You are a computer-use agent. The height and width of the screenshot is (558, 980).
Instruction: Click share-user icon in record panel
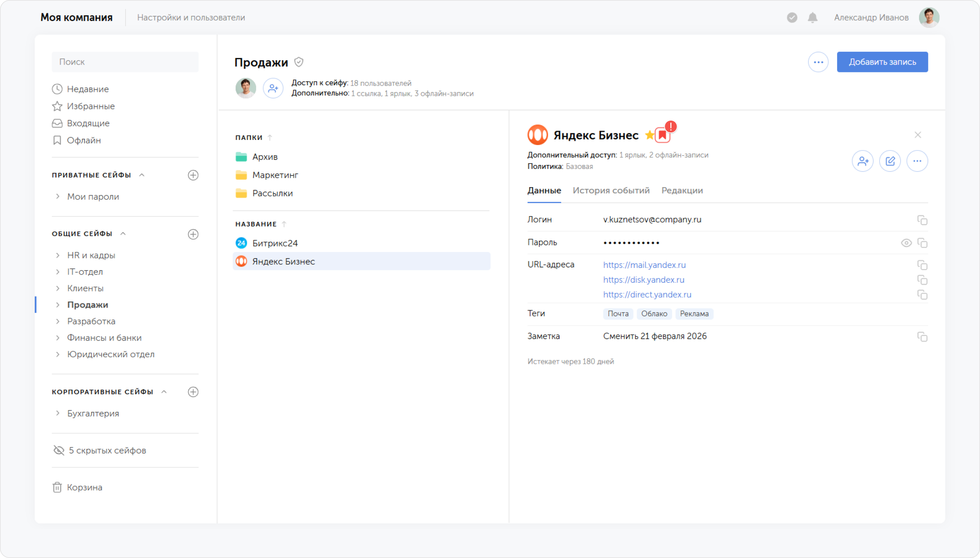click(862, 161)
